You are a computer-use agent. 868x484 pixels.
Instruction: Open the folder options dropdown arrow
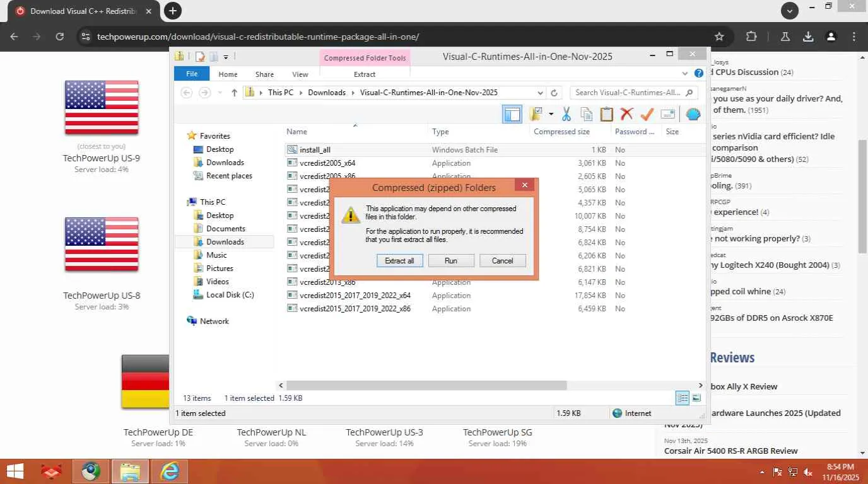click(x=551, y=114)
